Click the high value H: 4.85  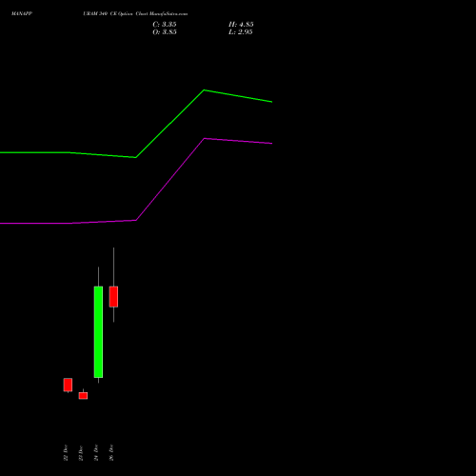[241, 25]
